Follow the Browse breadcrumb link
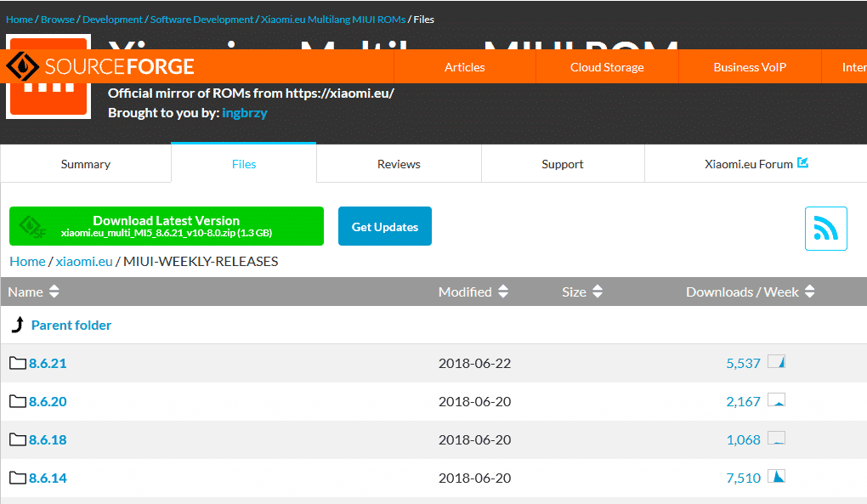Viewport: 867px width, 504px height. coord(58,20)
